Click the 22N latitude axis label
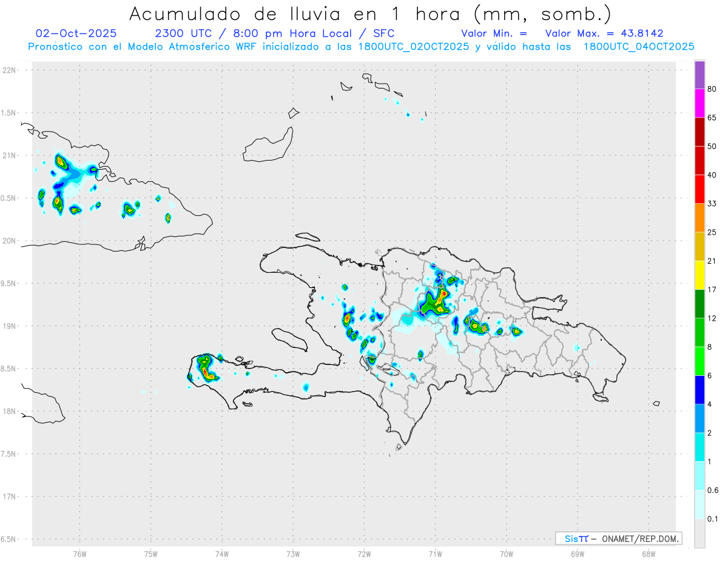The width and height of the screenshot is (728, 562). (9, 70)
